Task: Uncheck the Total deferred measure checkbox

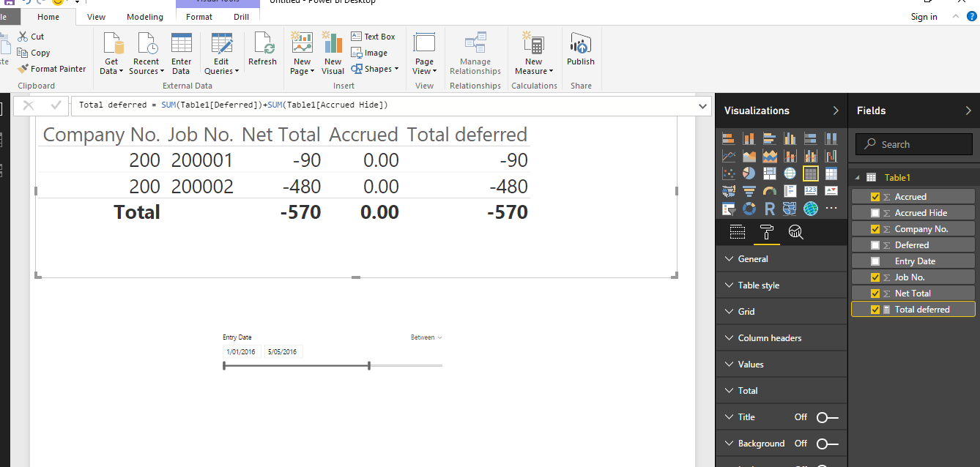Action: [x=875, y=310]
